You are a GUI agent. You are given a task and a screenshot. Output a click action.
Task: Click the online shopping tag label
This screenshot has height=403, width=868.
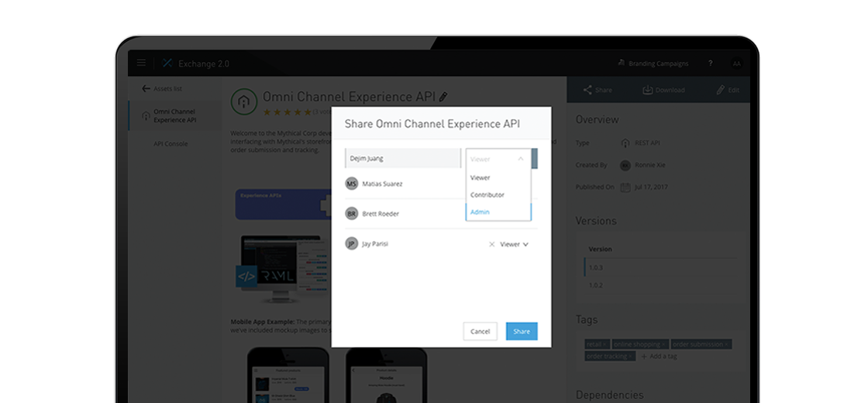coord(636,344)
